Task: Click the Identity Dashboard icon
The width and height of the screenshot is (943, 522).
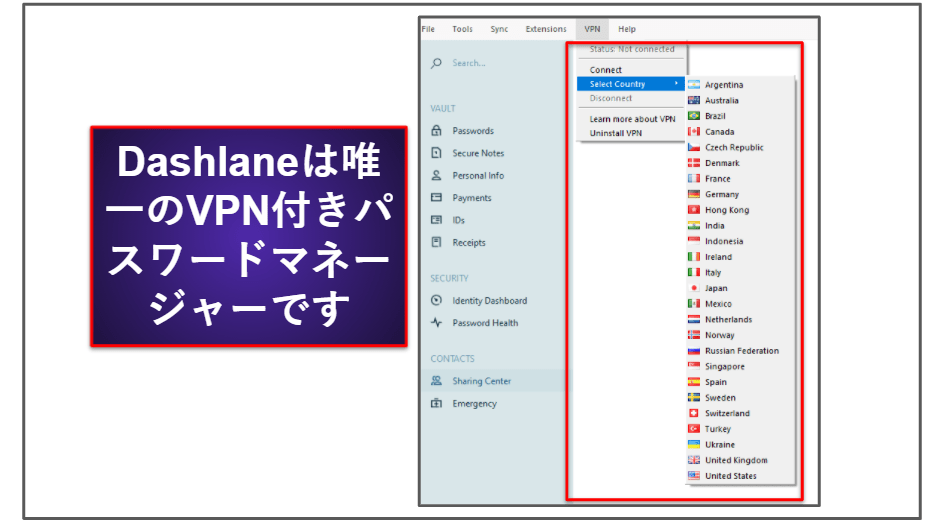Action: pos(437,300)
